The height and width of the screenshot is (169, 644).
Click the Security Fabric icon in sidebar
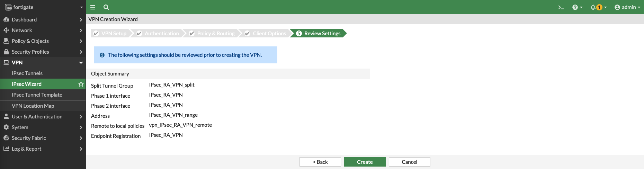[x=6, y=138]
